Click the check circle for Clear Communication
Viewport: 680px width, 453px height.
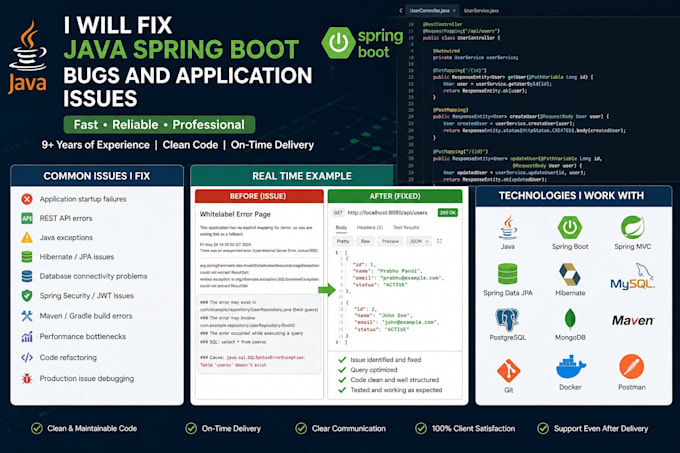301,429
